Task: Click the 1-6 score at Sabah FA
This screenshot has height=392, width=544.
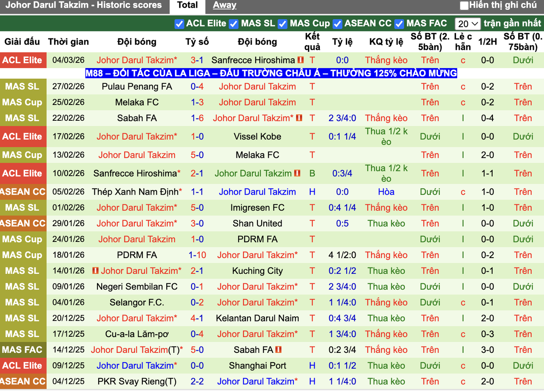Action: click(x=197, y=118)
